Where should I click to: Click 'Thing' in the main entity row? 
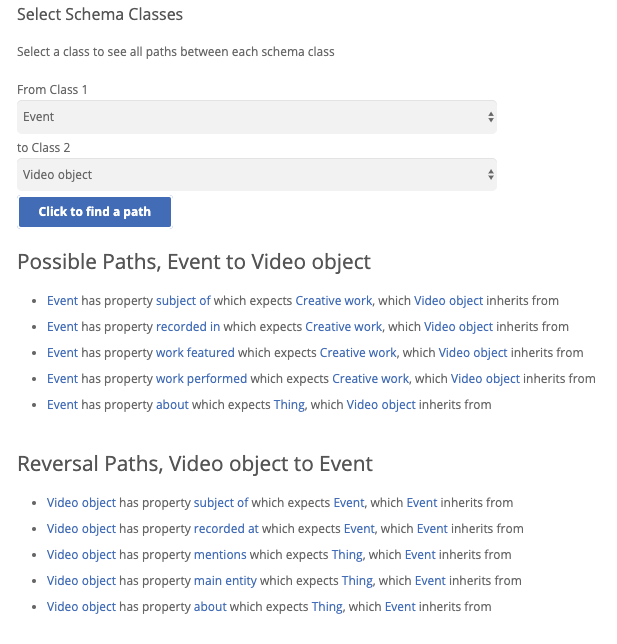pos(357,580)
